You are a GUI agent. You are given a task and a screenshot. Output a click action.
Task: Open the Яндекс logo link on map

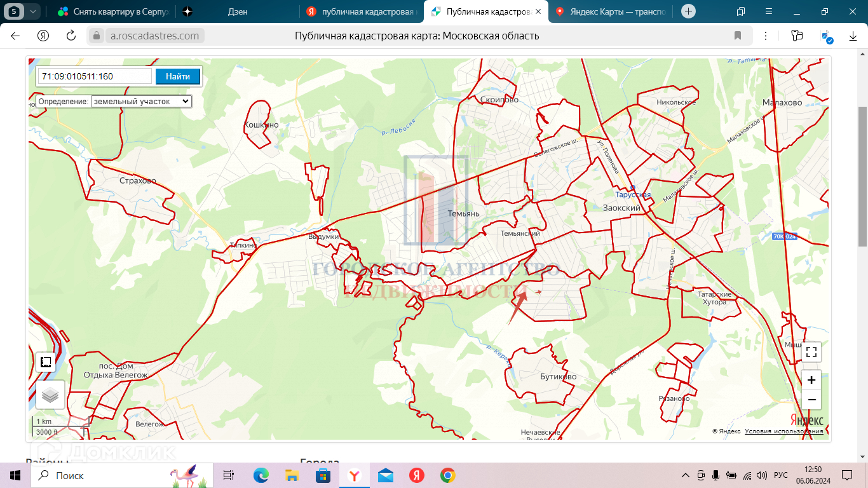[x=807, y=420]
